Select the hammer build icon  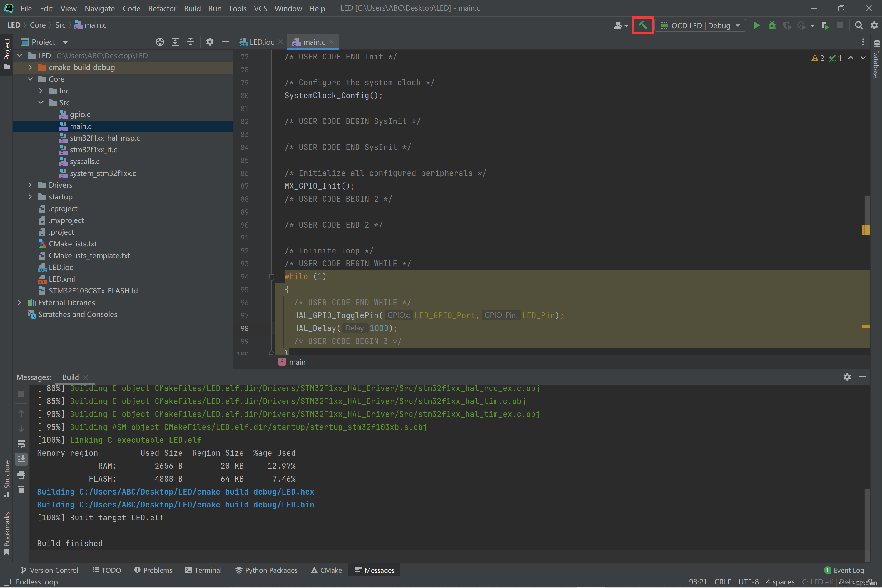[x=643, y=25]
